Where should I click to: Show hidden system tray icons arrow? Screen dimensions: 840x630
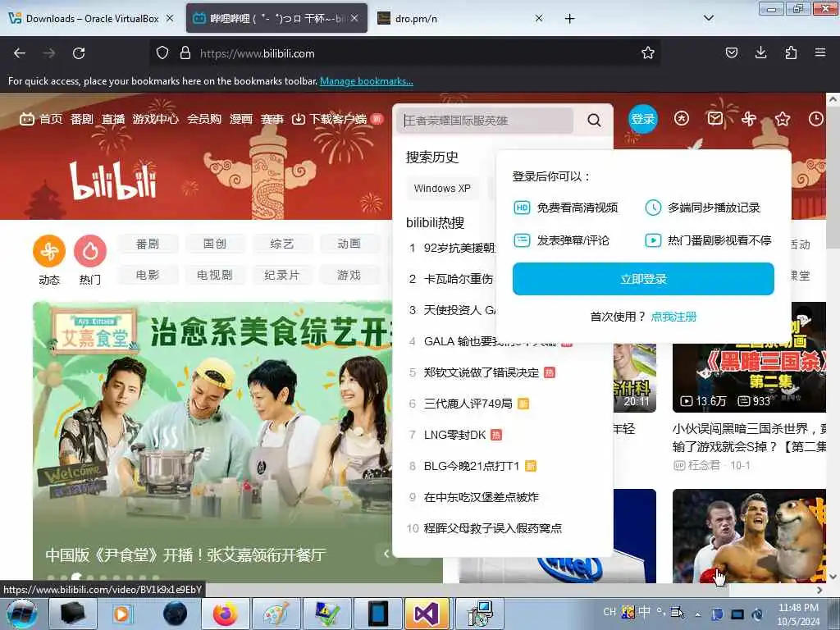(x=697, y=614)
